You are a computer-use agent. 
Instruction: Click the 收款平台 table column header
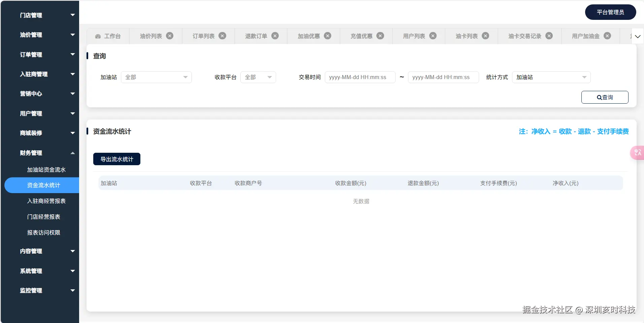[201, 183]
